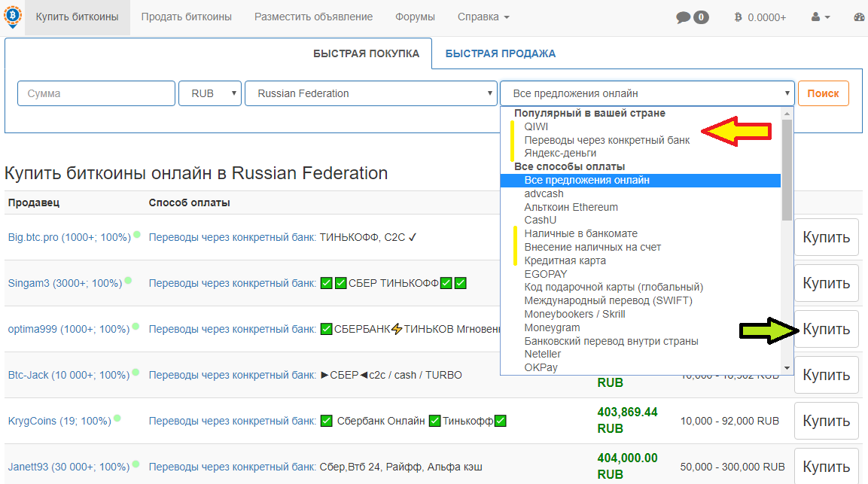Click into the Сумма amount field
Screen dimensions: 868x484
pyautogui.click(x=96, y=93)
